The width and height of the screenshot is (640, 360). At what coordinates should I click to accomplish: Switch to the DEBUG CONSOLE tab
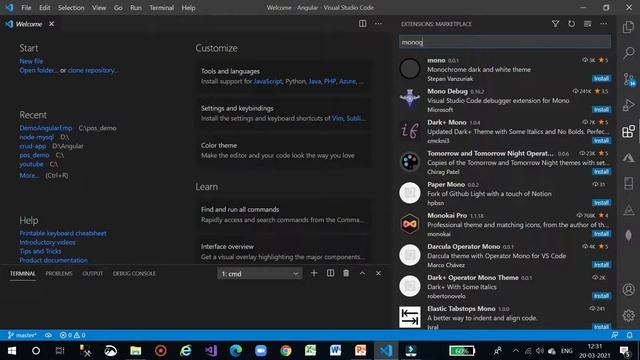(x=134, y=273)
